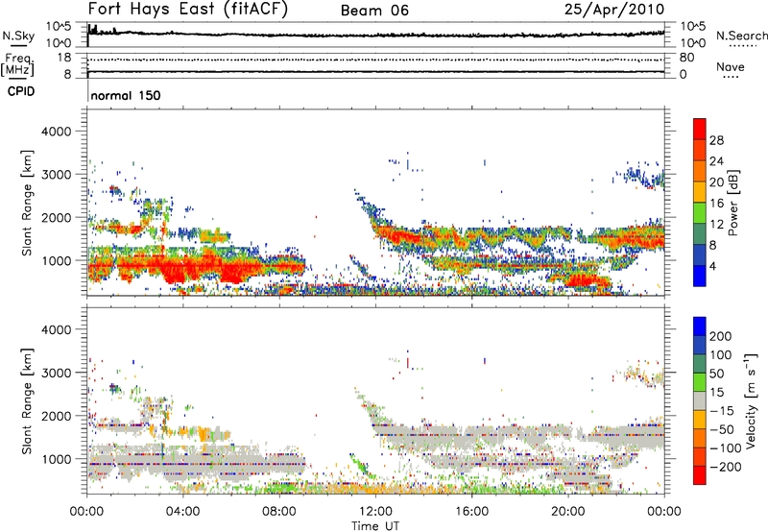Click the gray velocity band near 1500 km at 16:00
This screenshot has width=768, height=532.
(x=471, y=436)
